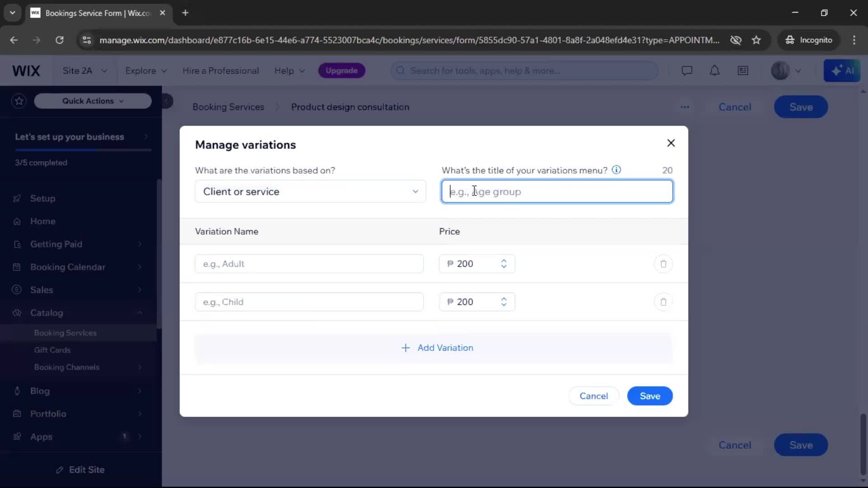Save the variations in the dialog
The image size is (868, 488).
pos(650,396)
